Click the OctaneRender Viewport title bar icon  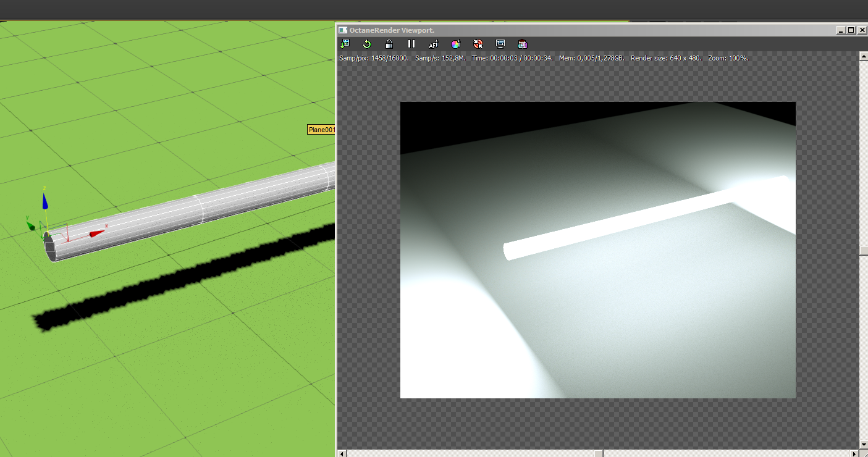tap(343, 30)
